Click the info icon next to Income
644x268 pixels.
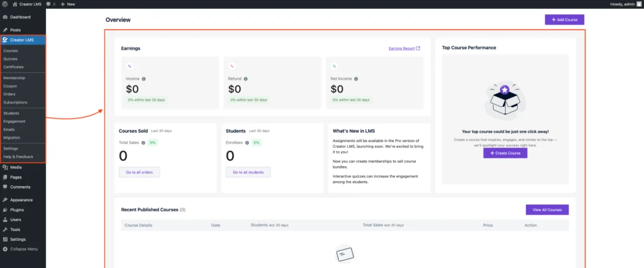(x=144, y=79)
